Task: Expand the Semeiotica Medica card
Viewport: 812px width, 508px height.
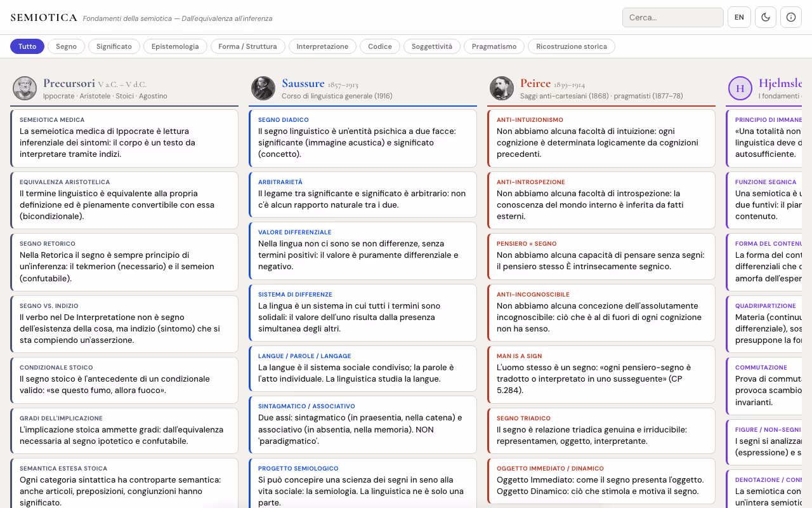Action: [125, 138]
